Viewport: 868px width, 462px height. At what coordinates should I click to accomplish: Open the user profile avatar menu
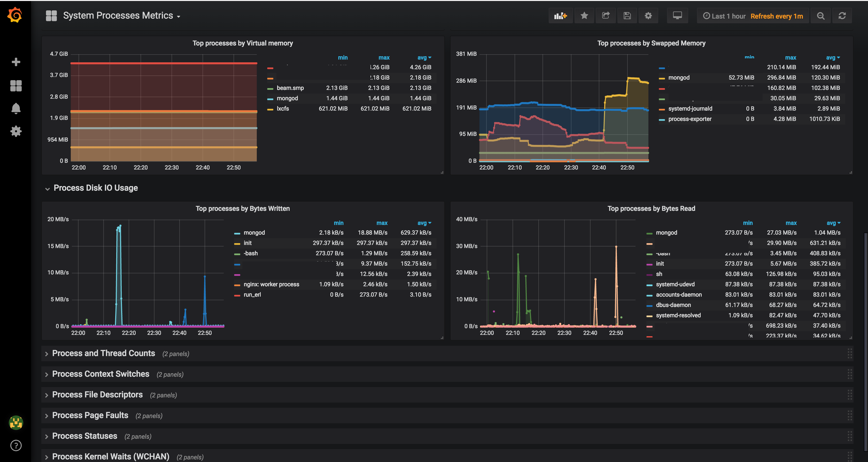[x=16, y=423]
